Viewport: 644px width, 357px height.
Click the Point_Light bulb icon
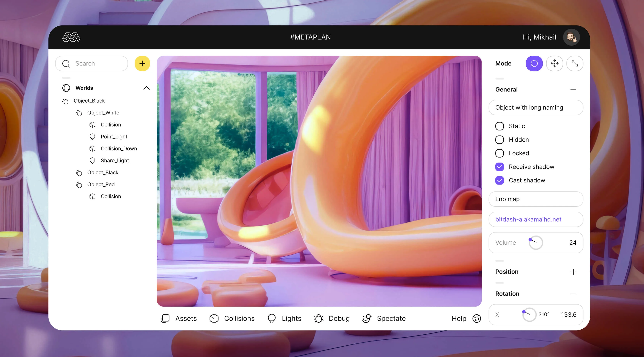pos(92,137)
